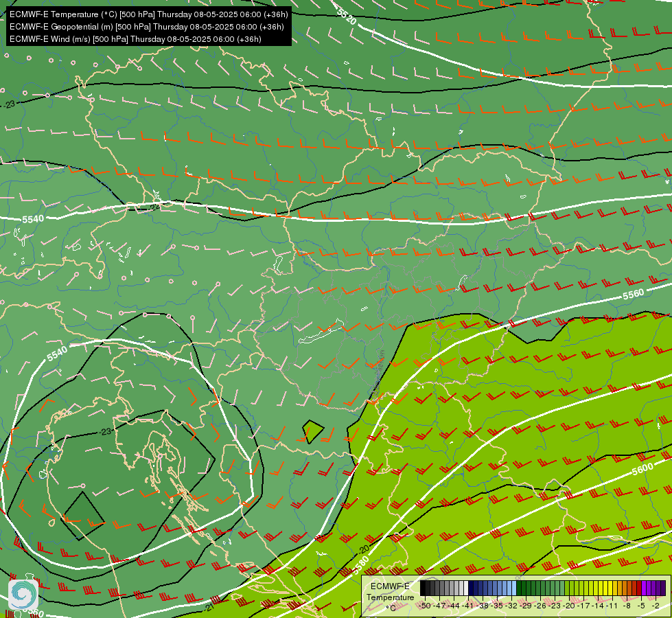Click the 5560 geopotential contour label
Viewport: 672px width, 618px height.
633,294
